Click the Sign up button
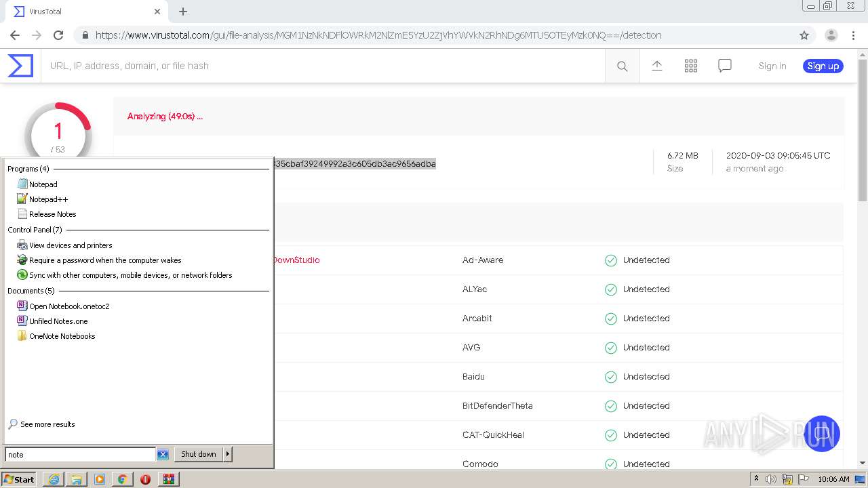868x488 pixels. click(x=823, y=66)
